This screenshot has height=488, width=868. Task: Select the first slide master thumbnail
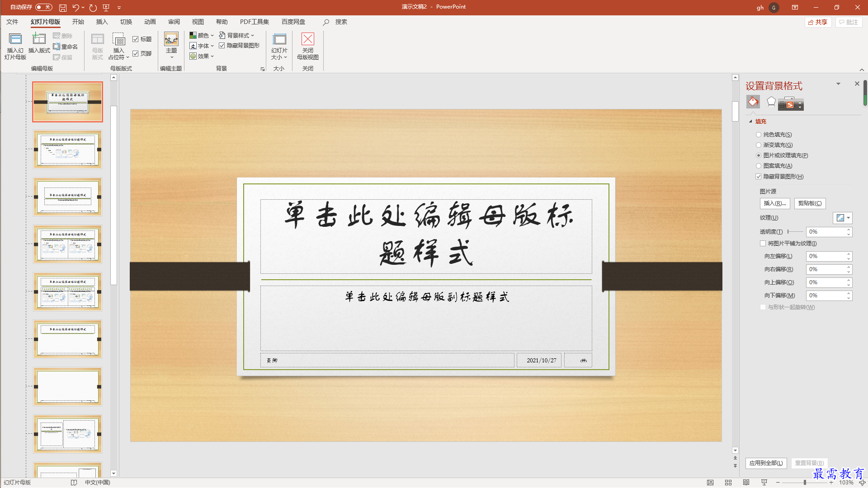67,102
